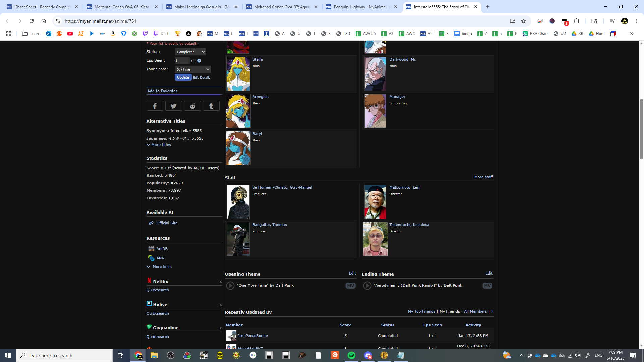Screen dimensions: 644x362
Task: Open the Status dropdown showing Completed
Action: click(190, 52)
